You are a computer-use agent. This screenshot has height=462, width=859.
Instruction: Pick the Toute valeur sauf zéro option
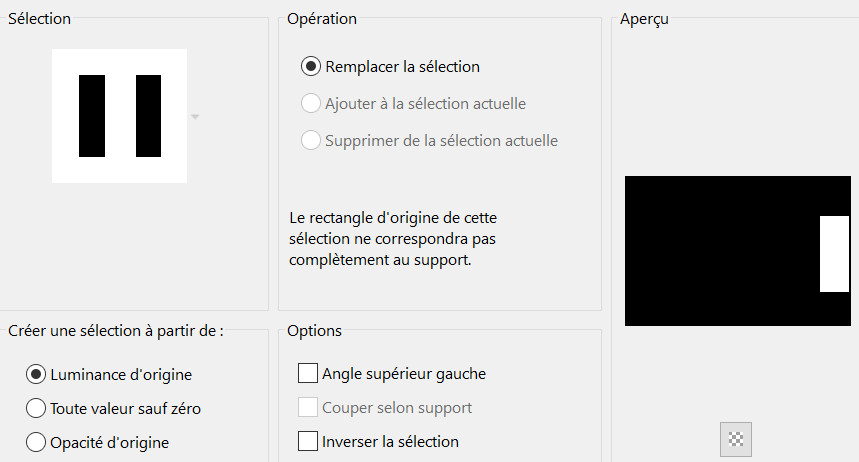[x=36, y=408]
